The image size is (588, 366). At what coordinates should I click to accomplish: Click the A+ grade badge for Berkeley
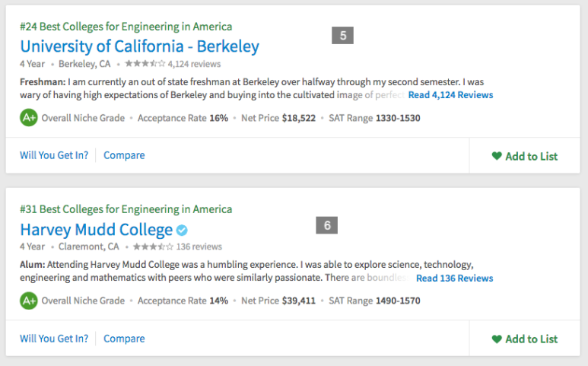click(x=29, y=118)
